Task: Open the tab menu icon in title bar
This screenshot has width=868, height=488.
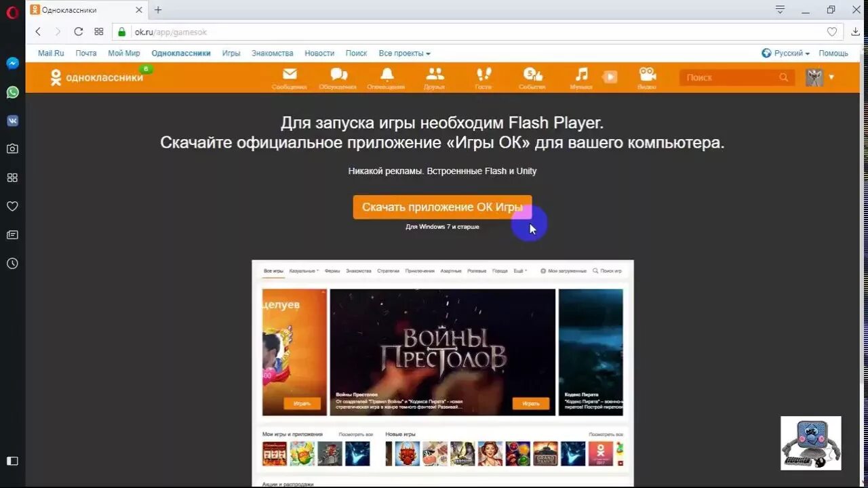Action: (x=781, y=9)
